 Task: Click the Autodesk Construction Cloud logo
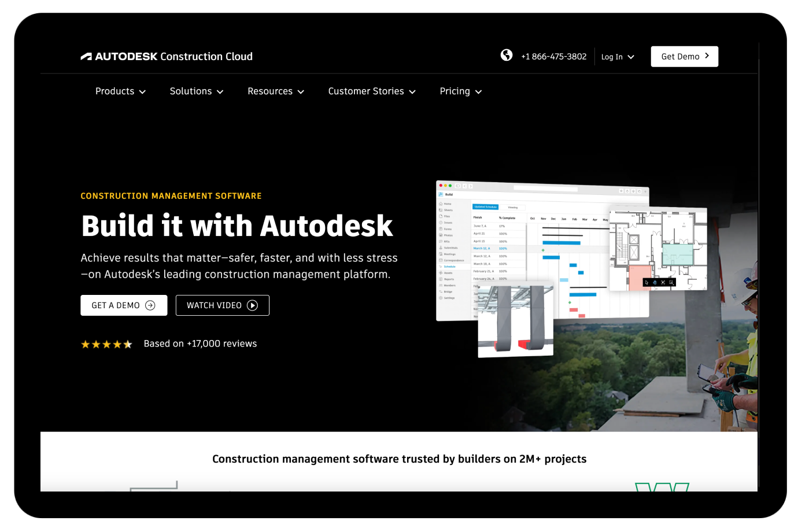pyautogui.click(x=167, y=57)
